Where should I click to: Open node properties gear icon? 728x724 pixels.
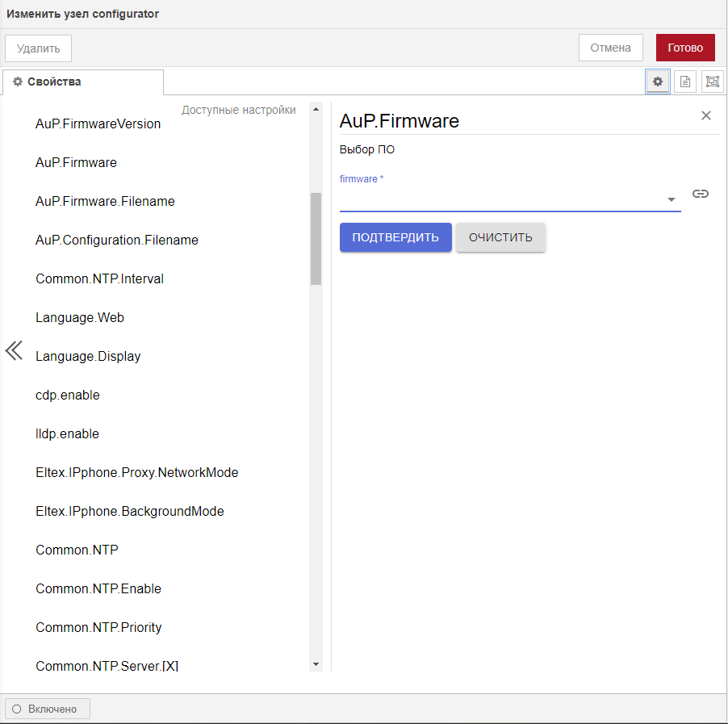coord(658,82)
